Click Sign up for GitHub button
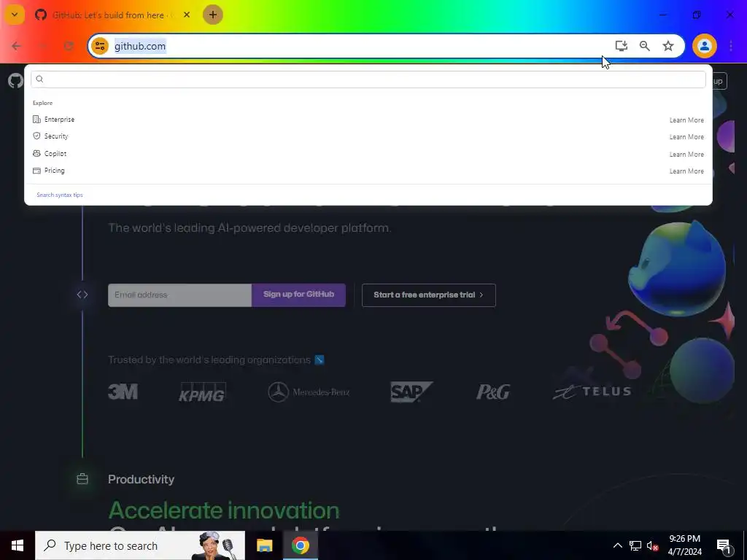The height and width of the screenshot is (560, 747). tap(298, 295)
